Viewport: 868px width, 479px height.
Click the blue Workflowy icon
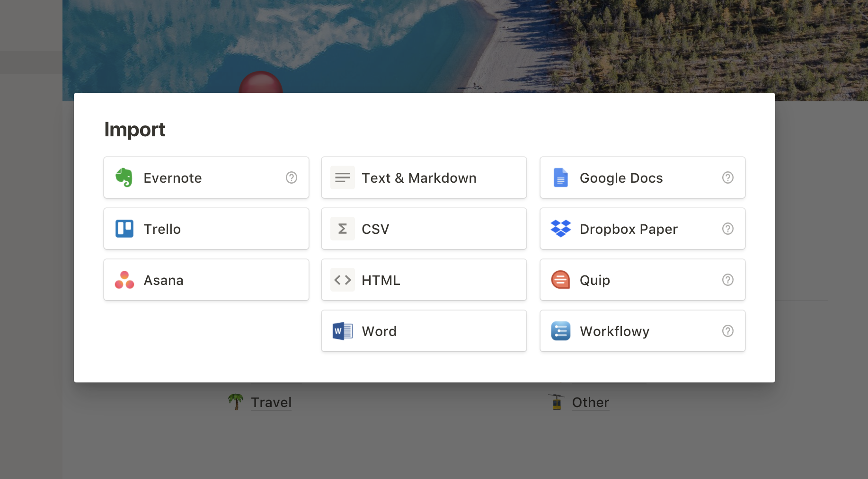coord(561,331)
